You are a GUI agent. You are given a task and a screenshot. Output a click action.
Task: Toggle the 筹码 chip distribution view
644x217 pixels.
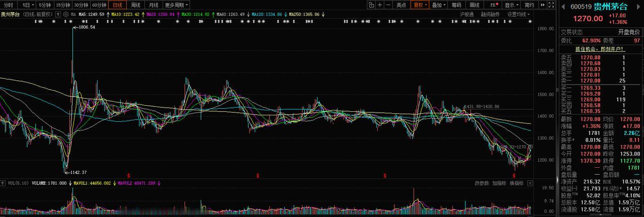coord(456,5)
